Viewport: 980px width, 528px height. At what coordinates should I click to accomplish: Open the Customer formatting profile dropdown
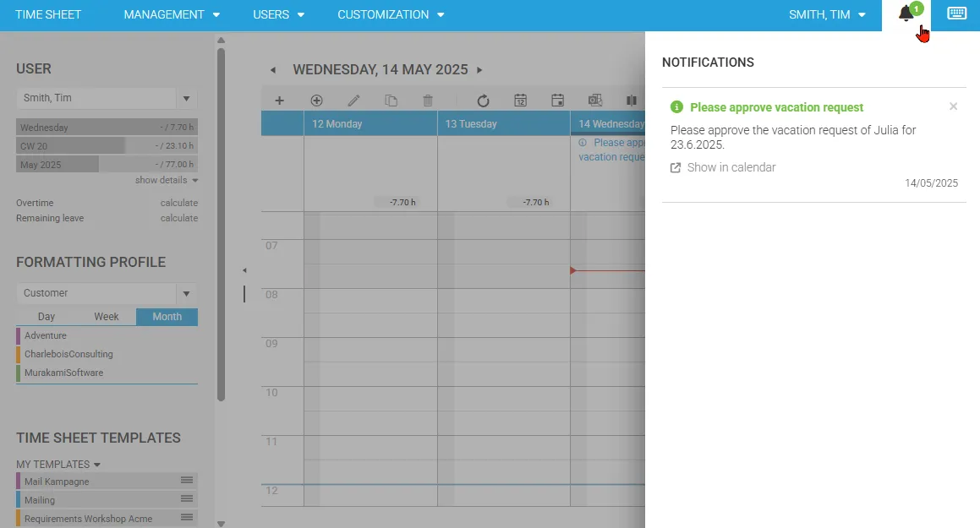(x=186, y=293)
